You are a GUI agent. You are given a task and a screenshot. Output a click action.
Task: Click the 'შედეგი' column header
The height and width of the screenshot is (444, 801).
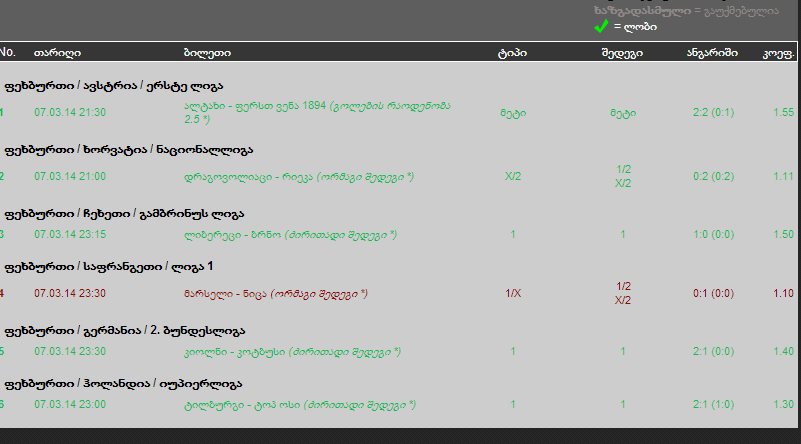(622, 53)
